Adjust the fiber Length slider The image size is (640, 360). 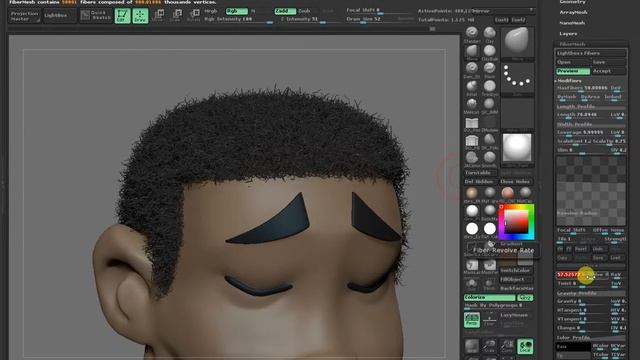582,115
